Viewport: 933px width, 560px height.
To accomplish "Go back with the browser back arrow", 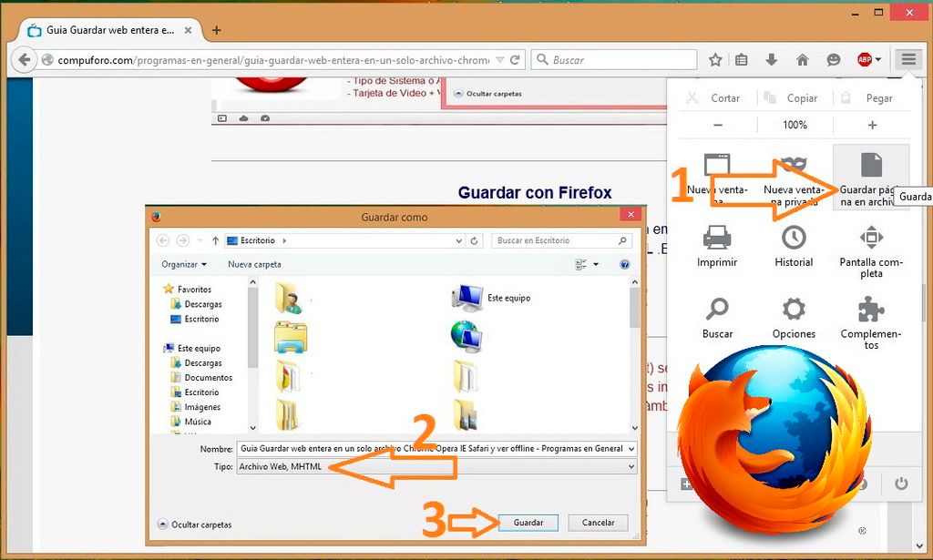I will (x=25, y=59).
